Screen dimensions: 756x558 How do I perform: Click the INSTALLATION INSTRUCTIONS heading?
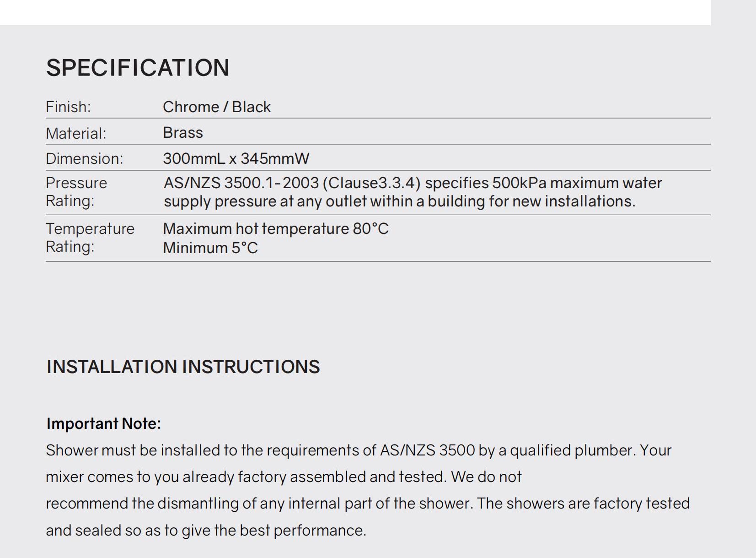pyautogui.click(x=183, y=367)
